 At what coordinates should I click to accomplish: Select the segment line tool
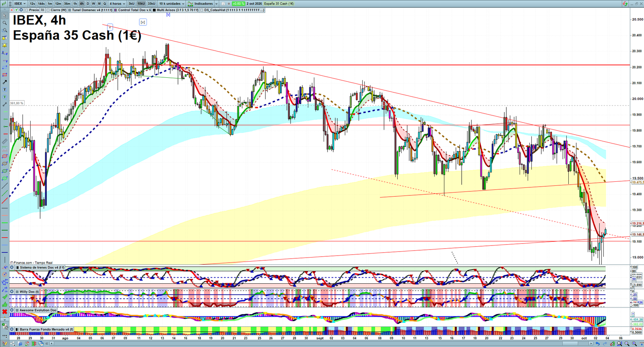pos(5,104)
